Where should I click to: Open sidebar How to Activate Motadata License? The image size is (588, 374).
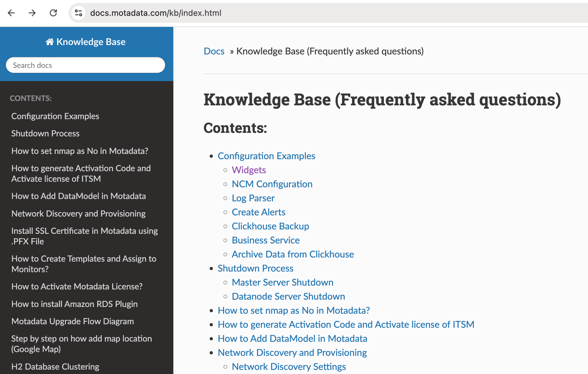click(77, 286)
